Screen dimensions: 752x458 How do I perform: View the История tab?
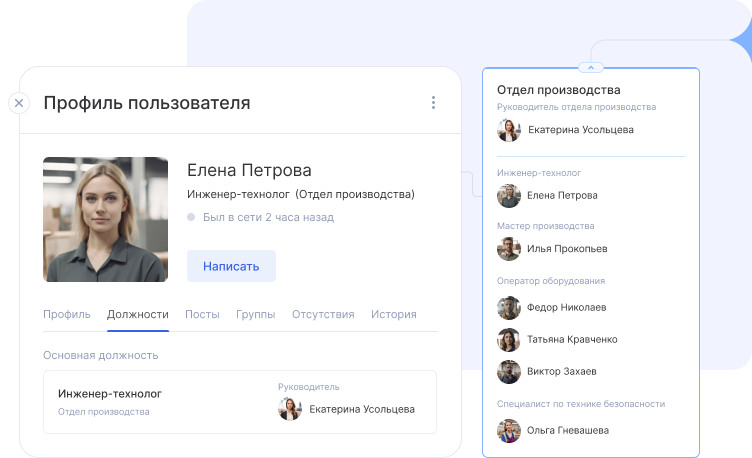pyautogui.click(x=394, y=314)
